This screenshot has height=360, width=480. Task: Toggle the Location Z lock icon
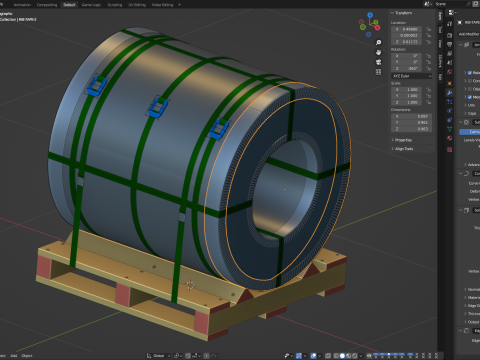point(429,42)
